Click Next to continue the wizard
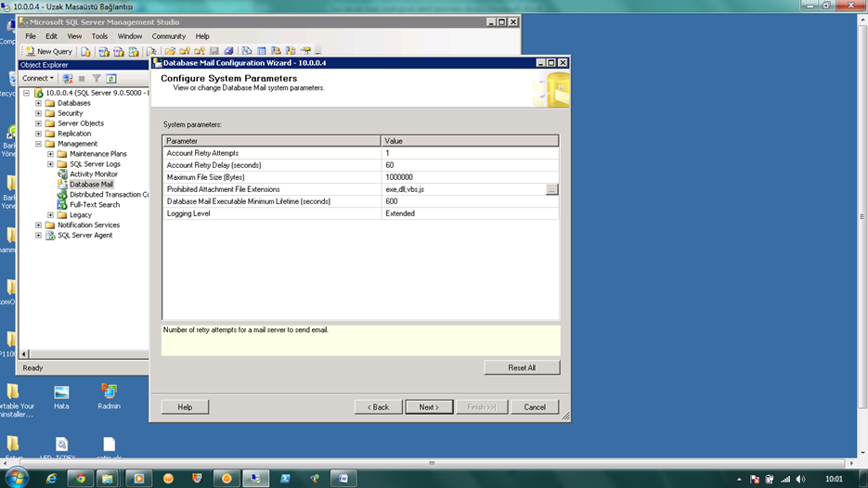The height and width of the screenshot is (488, 868). pos(429,407)
